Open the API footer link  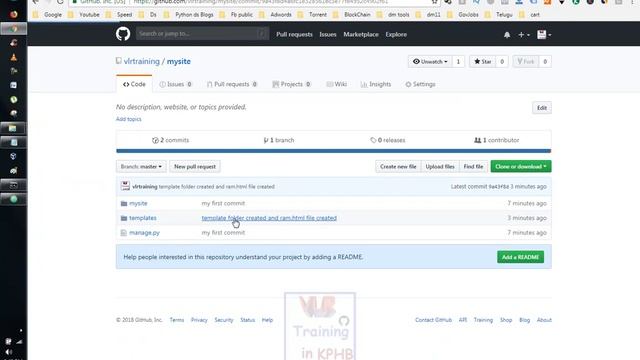(x=462, y=320)
